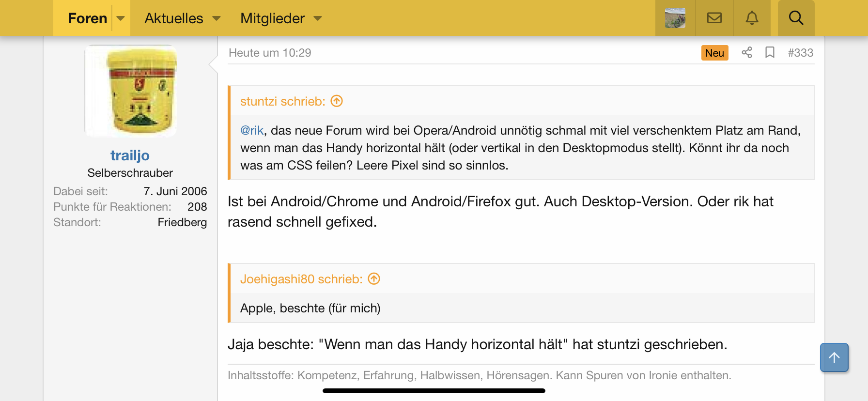The image size is (868, 401).
Task: Expand the Foren dropdown arrow
Action: (121, 18)
